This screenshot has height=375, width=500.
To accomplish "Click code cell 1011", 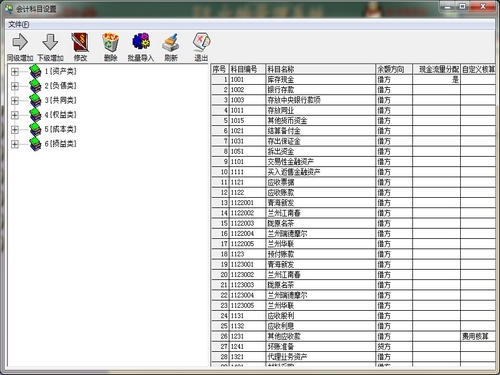I will (247, 110).
